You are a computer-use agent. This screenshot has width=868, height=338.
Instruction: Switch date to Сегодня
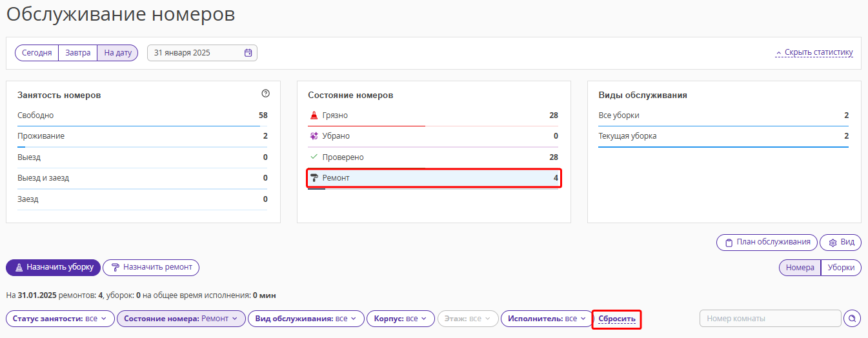click(37, 53)
